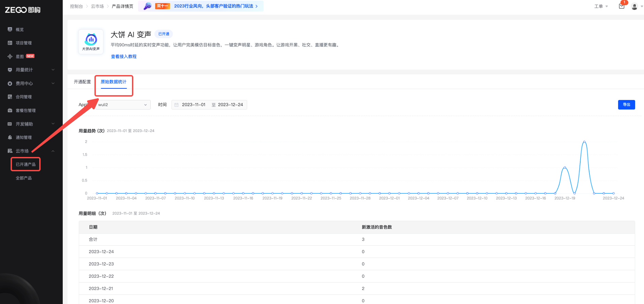Click the ZEGO即构 logo

tap(23, 10)
